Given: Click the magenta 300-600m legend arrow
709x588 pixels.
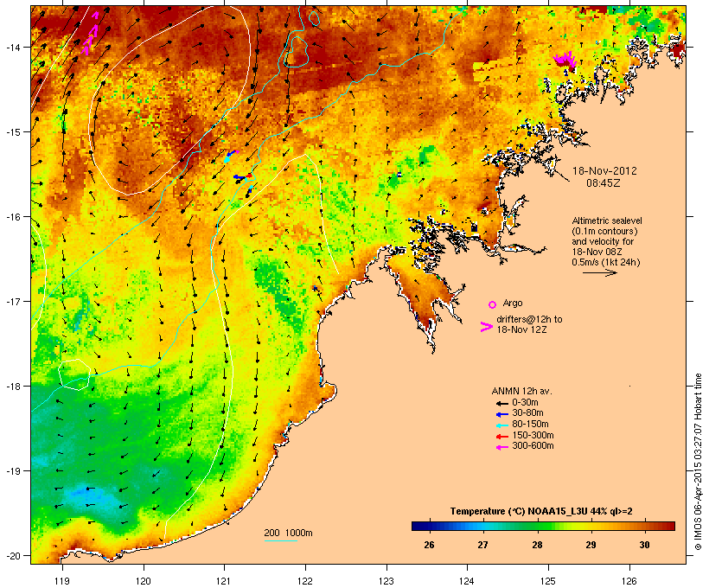Looking at the screenshot, I should 501,447.
